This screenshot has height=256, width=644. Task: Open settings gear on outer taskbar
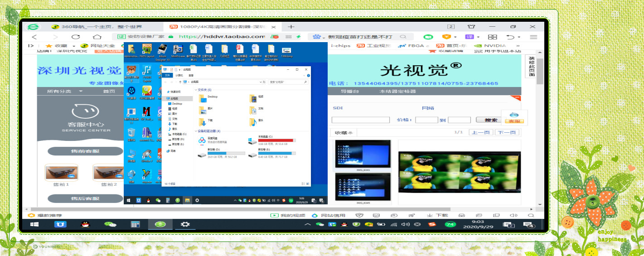[185, 224]
